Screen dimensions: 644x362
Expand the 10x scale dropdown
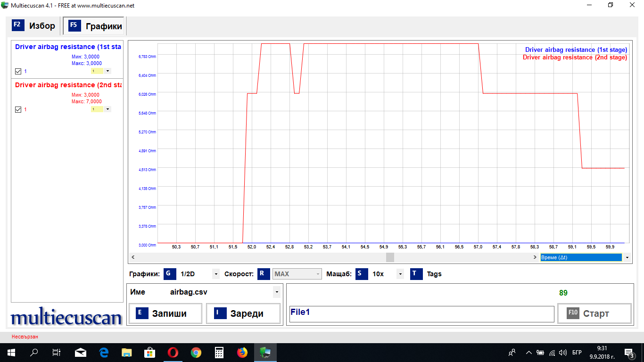[400, 274]
